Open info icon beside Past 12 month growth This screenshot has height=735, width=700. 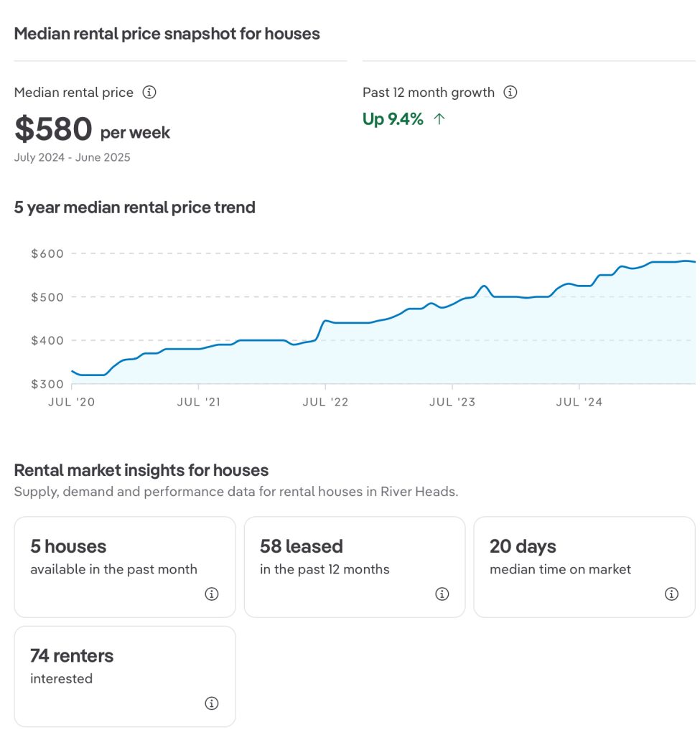(x=510, y=93)
